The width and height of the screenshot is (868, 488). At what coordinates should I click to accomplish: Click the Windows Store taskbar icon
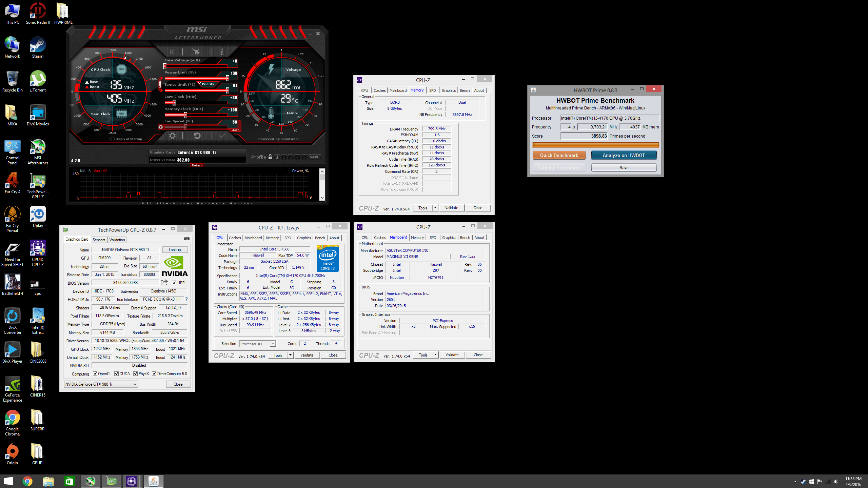tap(69, 481)
